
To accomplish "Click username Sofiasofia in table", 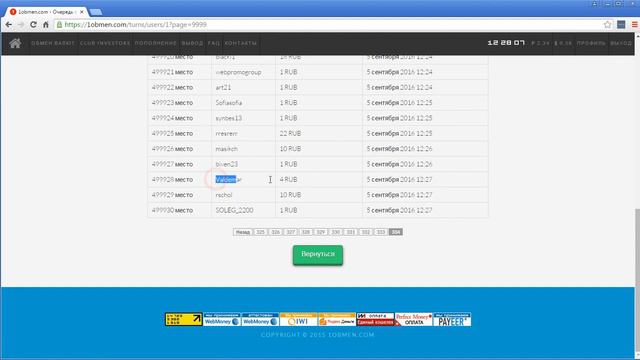I will pos(229,103).
